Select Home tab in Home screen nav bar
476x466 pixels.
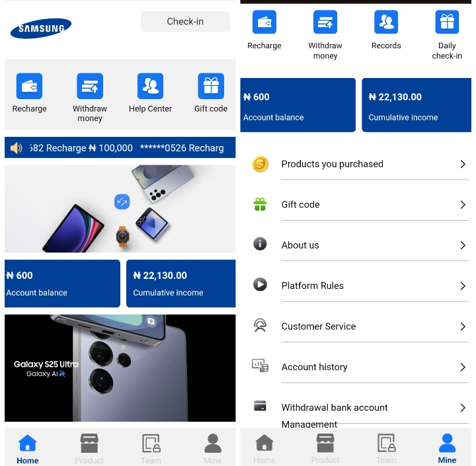coord(27,449)
